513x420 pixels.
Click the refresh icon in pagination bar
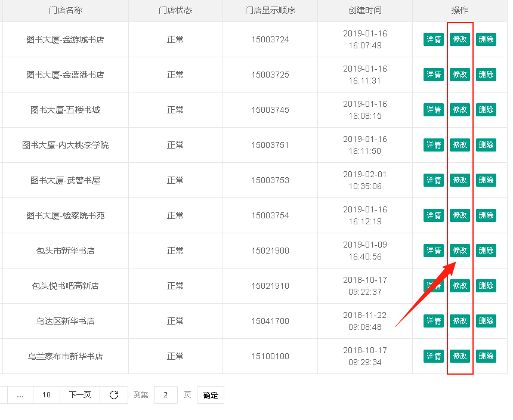(x=114, y=395)
